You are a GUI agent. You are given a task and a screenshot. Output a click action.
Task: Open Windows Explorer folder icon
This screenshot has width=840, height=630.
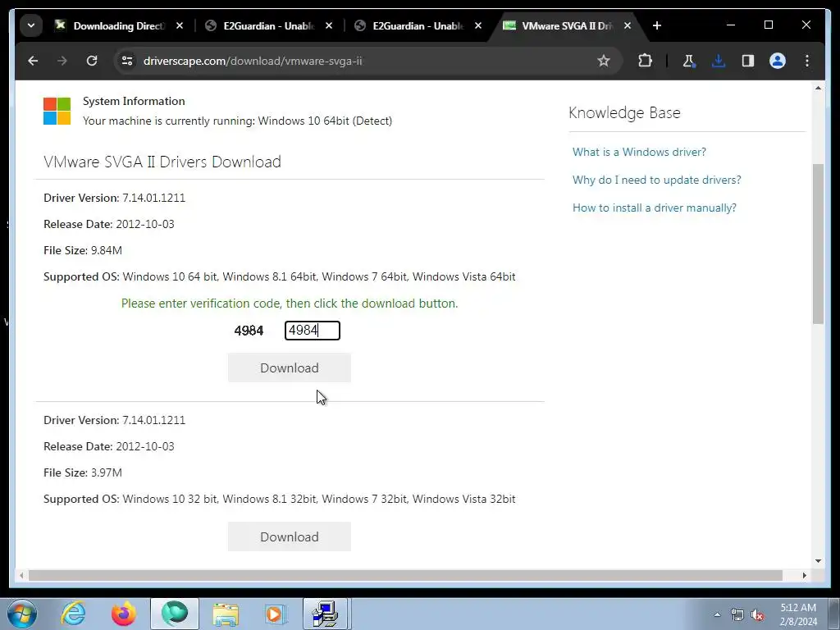click(x=226, y=614)
